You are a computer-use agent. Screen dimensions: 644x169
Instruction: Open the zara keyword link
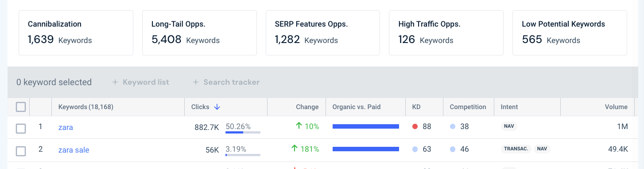(x=66, y=127)
